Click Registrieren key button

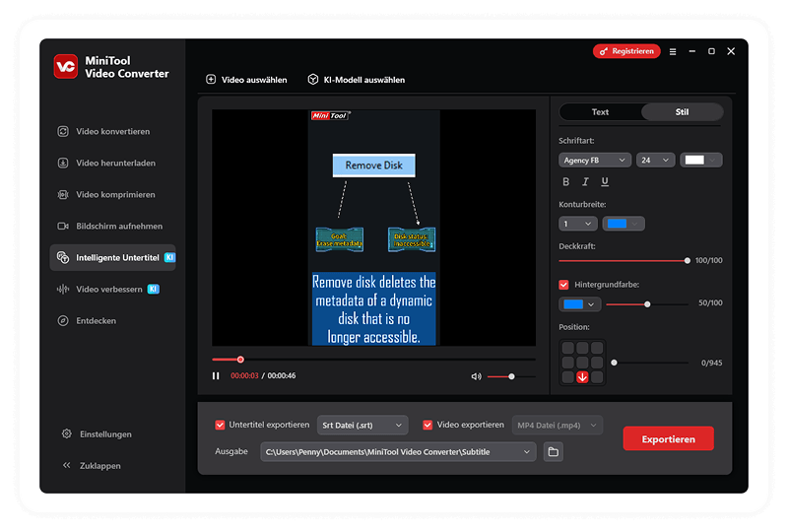pyautogui.click(x=626, y=51)
